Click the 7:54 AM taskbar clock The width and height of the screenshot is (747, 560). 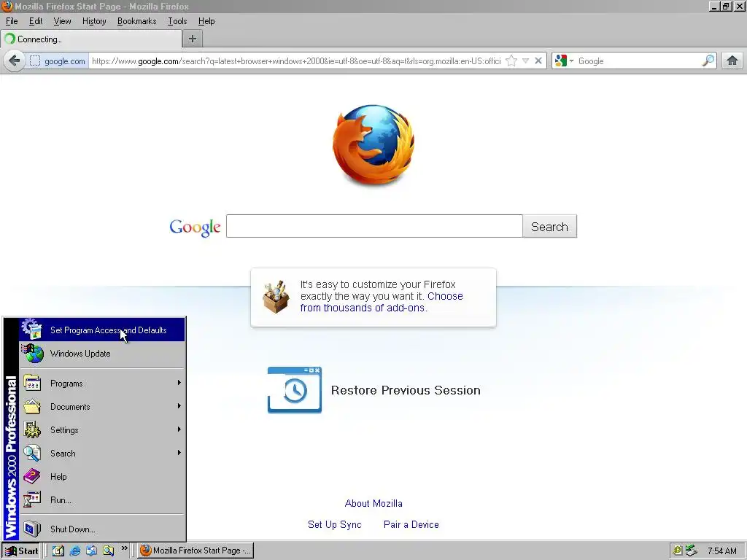click(x=721, y=551)
